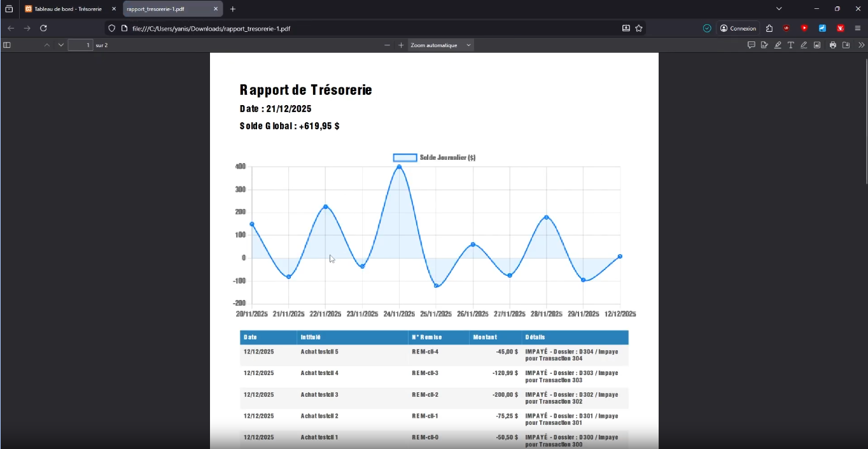Screen dimensions: 868x449
Task: Select the draw (ink) annotation tool
Action: tap(804, 45)
